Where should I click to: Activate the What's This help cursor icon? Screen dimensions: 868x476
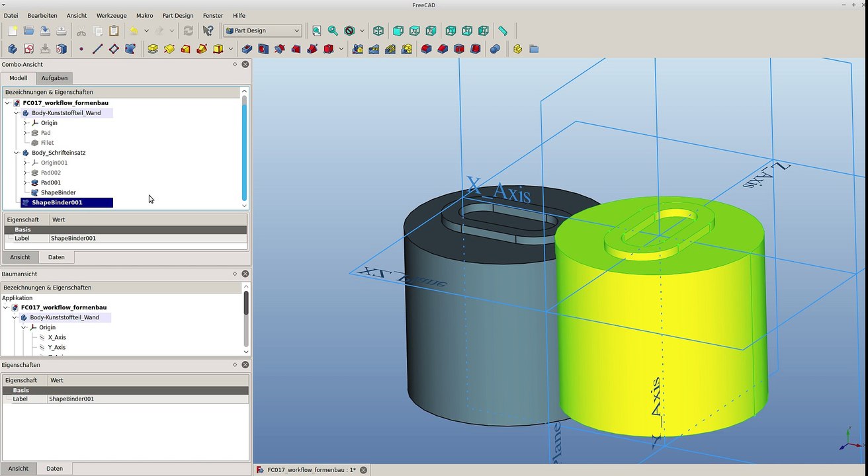pos(208,30)
